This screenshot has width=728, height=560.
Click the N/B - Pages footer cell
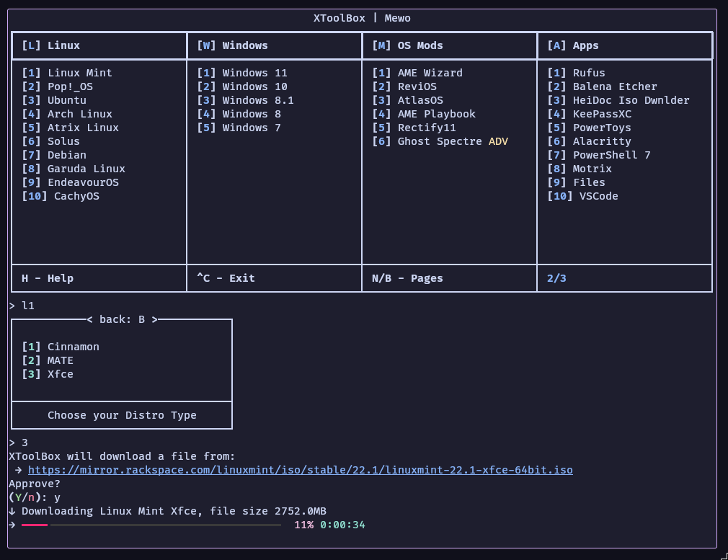pyautogui.click(x=449, y=279)
